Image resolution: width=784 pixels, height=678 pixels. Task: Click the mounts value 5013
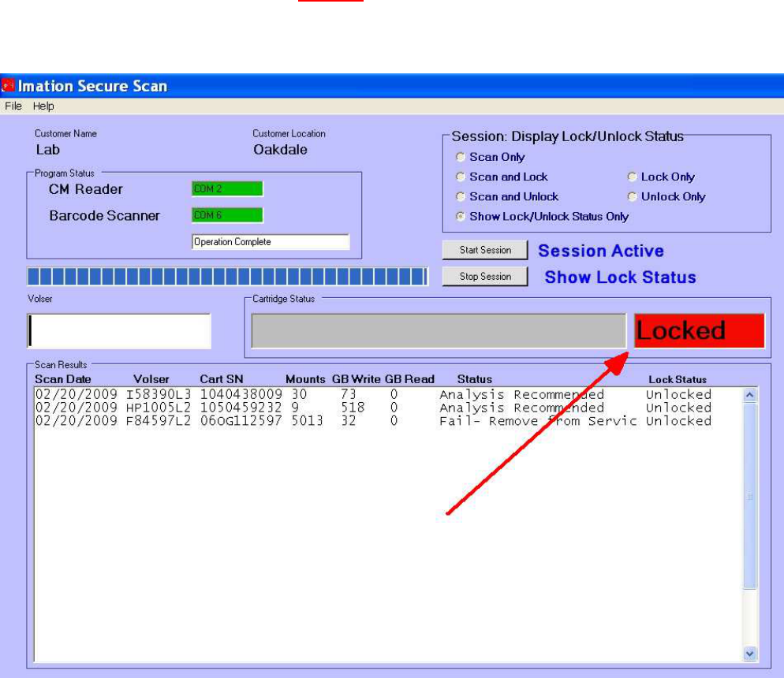pos(307,421)
